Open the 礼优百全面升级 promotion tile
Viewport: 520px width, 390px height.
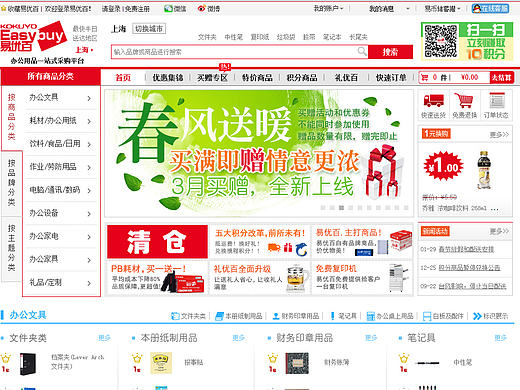[259, 278]
